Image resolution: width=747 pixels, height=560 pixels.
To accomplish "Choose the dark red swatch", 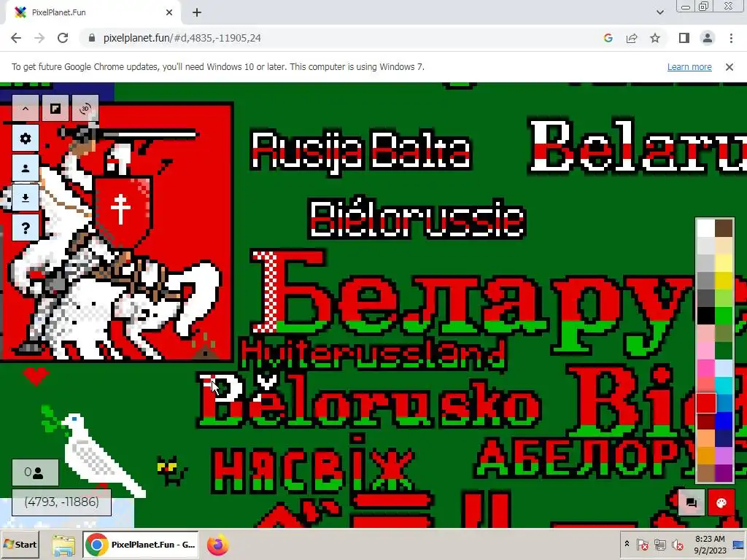I will tap(706, 421).
